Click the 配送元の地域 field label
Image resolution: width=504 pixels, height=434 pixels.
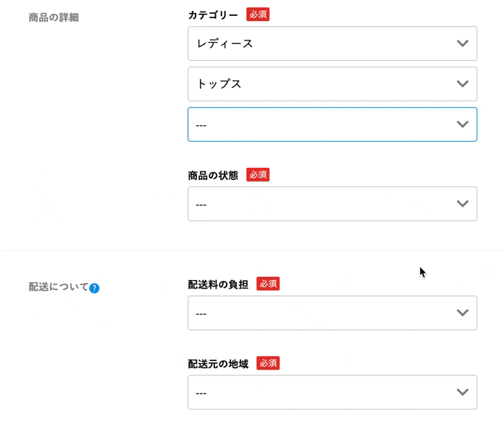(x=218, y=364)
